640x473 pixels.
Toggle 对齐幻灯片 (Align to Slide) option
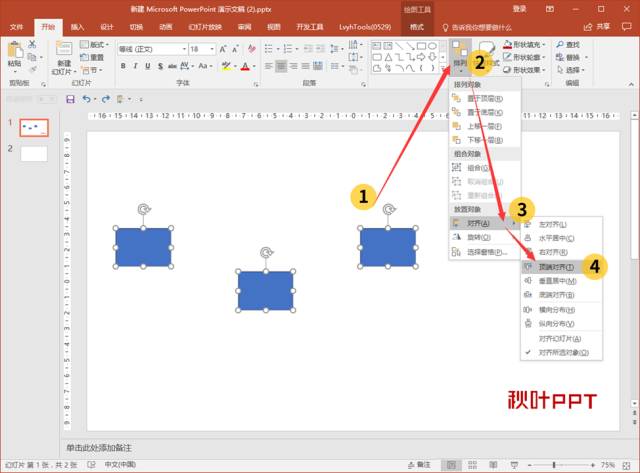558,338
